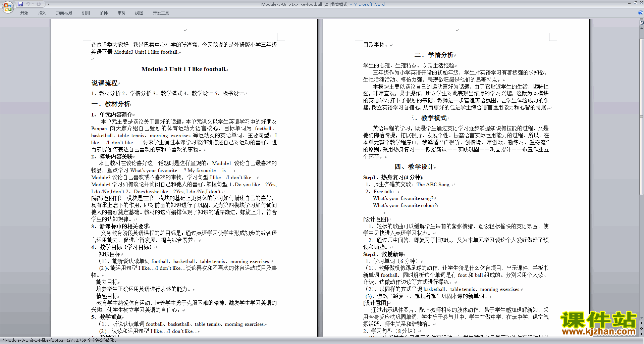Click the subheading 1、单元内容简介

112,114
